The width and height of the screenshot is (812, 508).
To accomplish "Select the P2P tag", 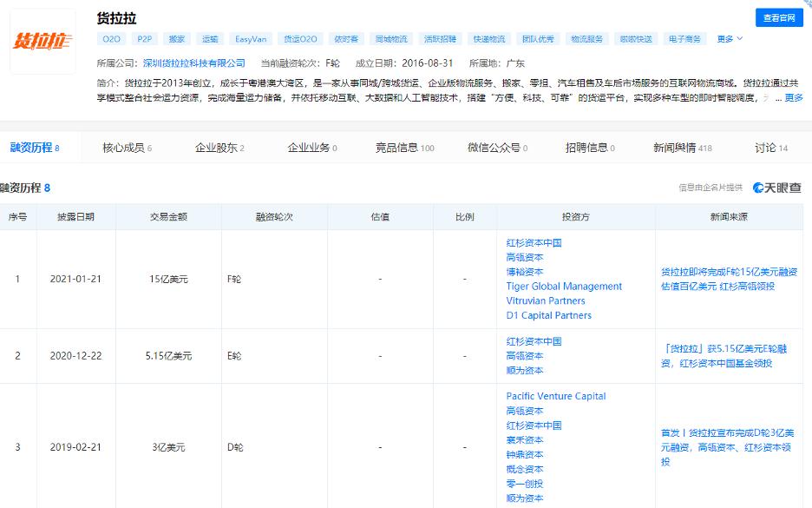I will [145, 39].
